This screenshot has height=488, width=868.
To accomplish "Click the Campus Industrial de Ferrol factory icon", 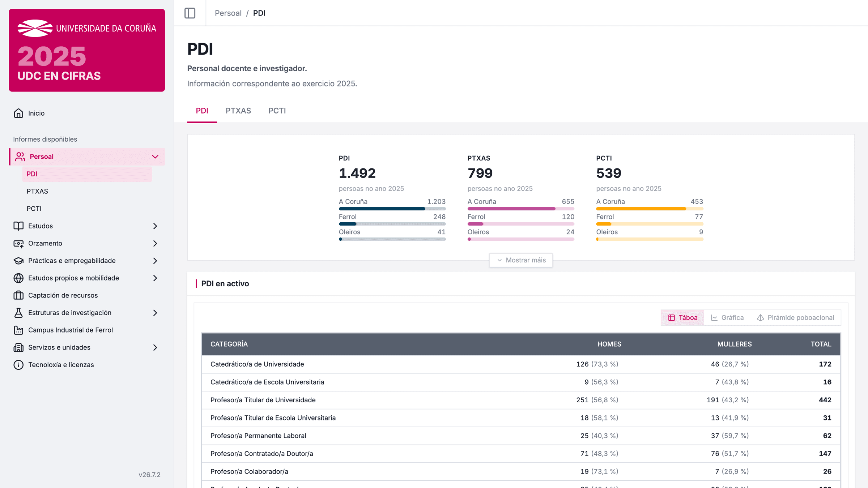I will (18, 330).
